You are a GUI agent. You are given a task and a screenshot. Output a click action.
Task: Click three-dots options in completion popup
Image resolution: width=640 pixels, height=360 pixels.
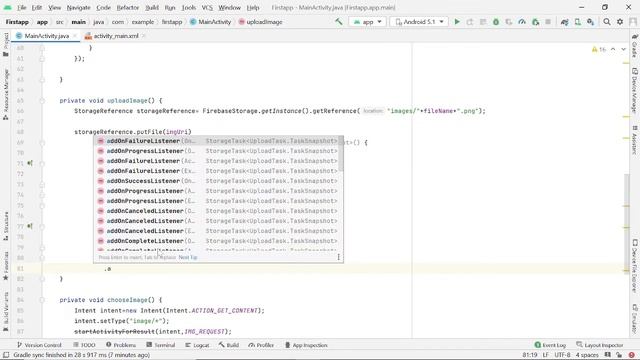pos(338,257)
